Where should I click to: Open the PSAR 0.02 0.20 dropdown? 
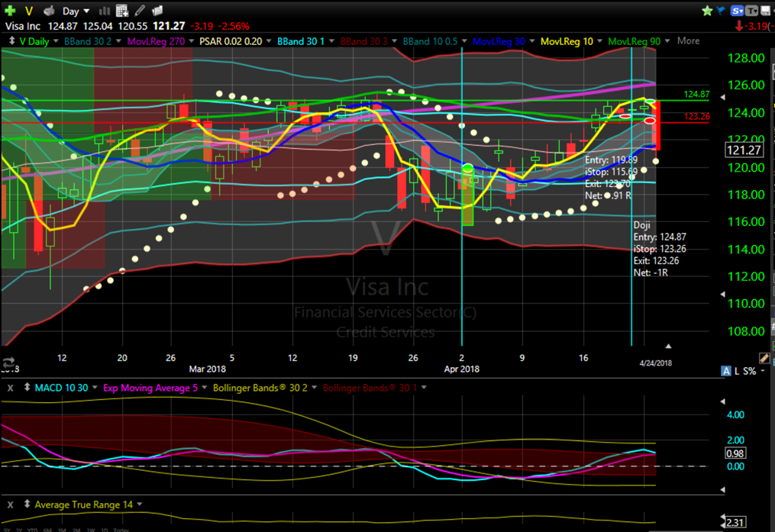(235, 41)
